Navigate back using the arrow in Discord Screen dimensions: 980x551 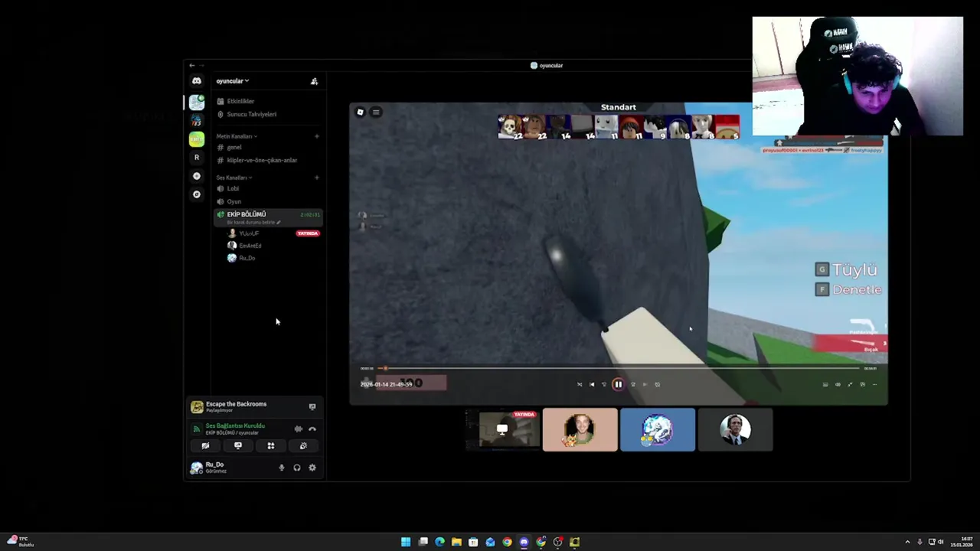click(192, 66)
